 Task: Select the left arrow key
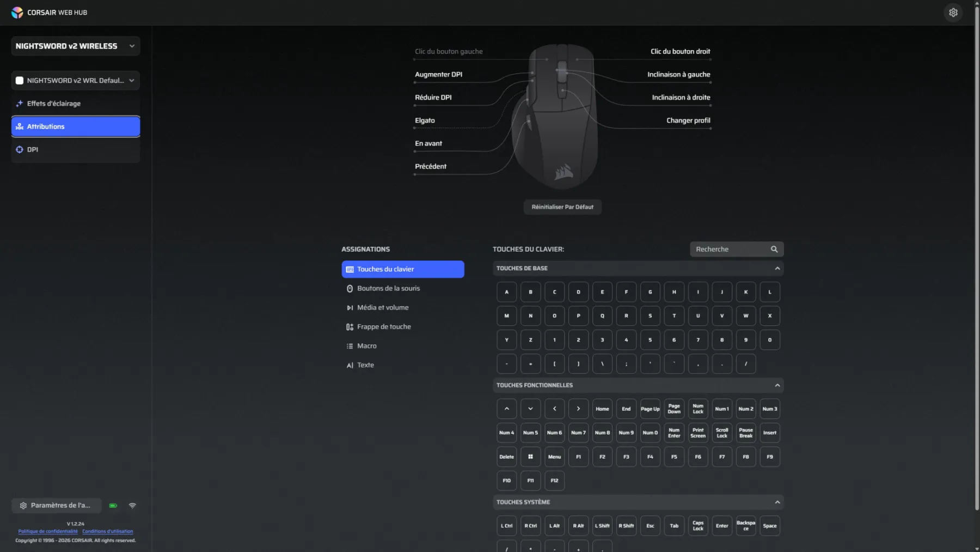click(554, 409)
